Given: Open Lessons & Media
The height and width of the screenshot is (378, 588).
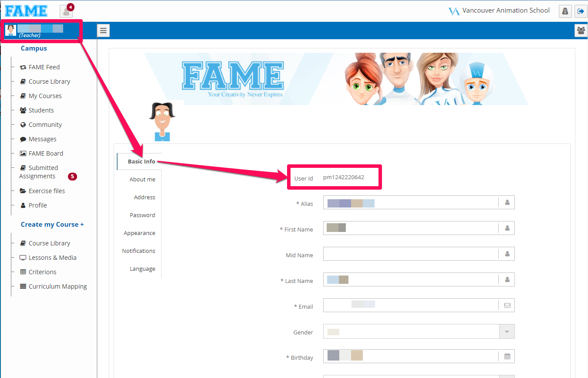Looking at the screenshot, I should (48, 258).
